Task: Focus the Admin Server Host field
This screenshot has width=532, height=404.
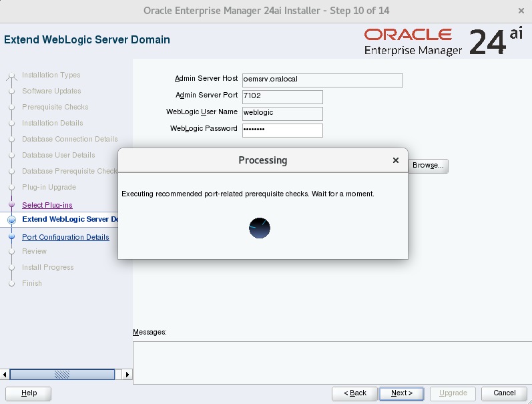Action: [322, 79]
